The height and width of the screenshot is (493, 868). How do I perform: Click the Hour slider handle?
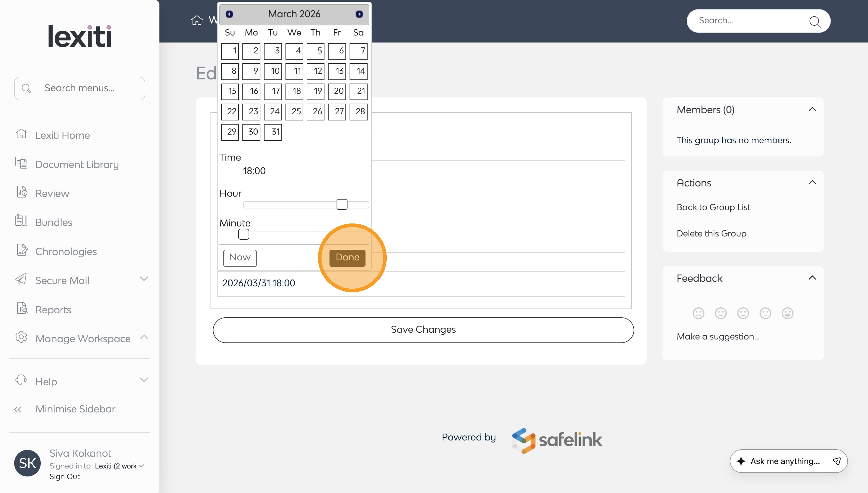tap(342, 205)
